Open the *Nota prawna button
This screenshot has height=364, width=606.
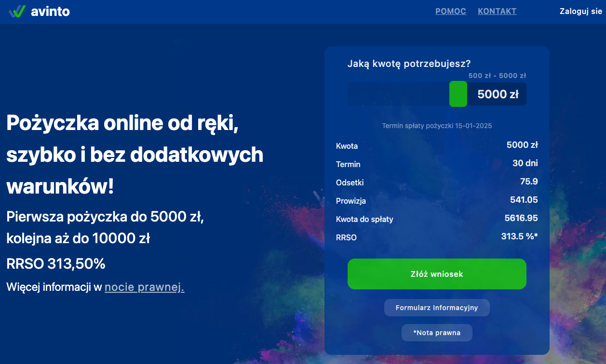click(437, 333)
